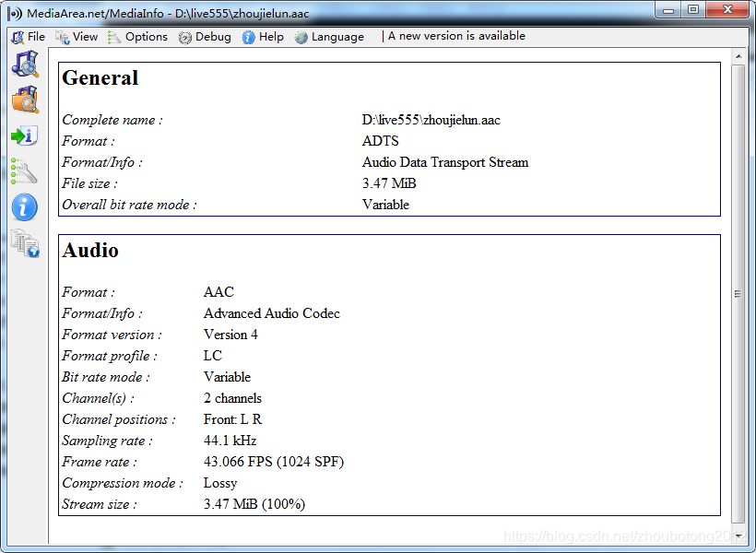The height and width of the screenshot is (553, 756).
Task: Click the 'Version 4' value
Action: [230, 335]
